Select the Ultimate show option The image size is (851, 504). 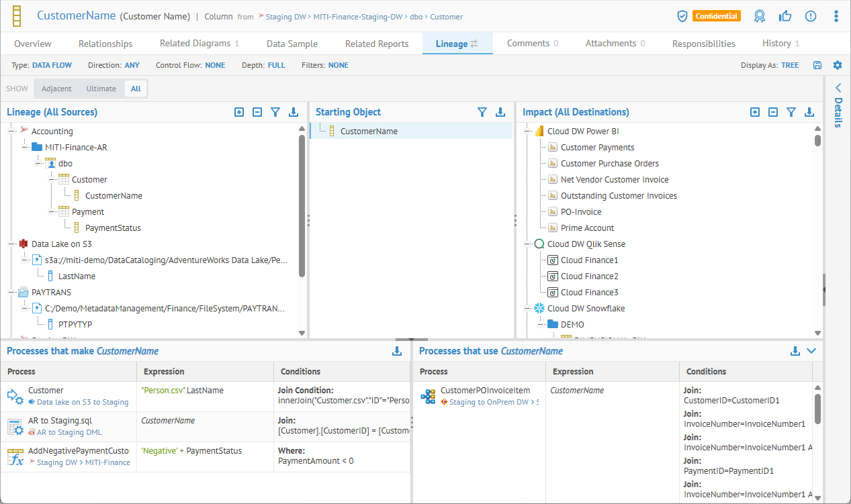coord(101,89)
